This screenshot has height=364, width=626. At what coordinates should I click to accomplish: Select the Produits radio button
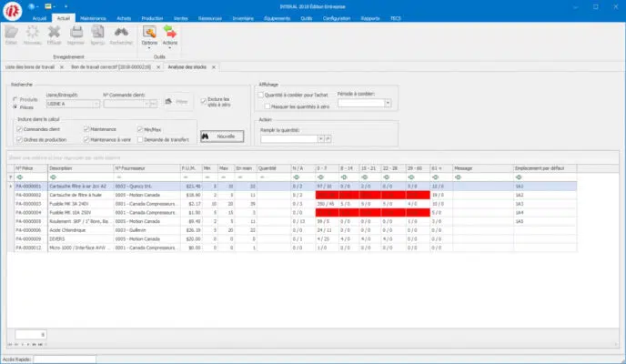(16, 98)
